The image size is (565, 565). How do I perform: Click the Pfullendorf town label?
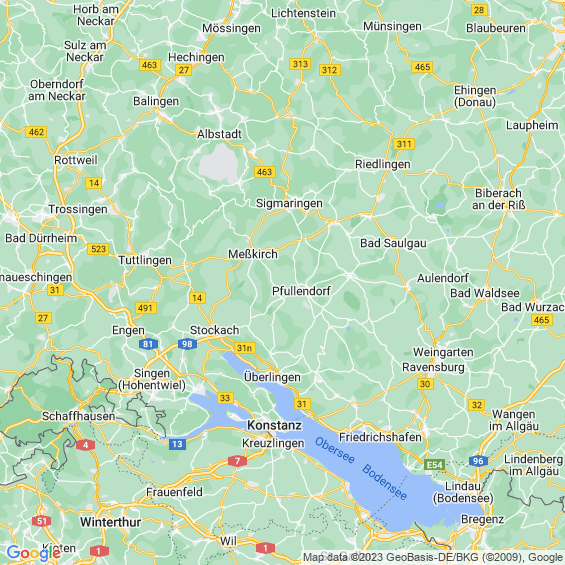[x=301, y=291]
